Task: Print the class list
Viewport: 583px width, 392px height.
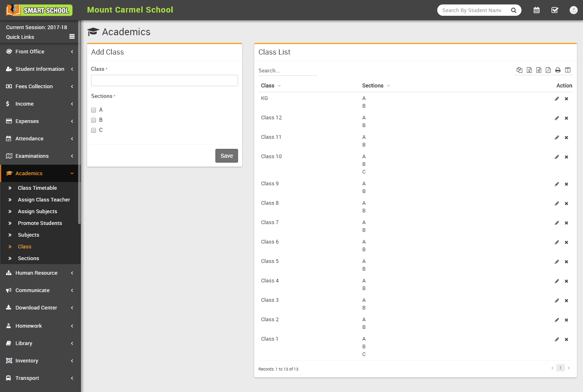Action: 558,70
